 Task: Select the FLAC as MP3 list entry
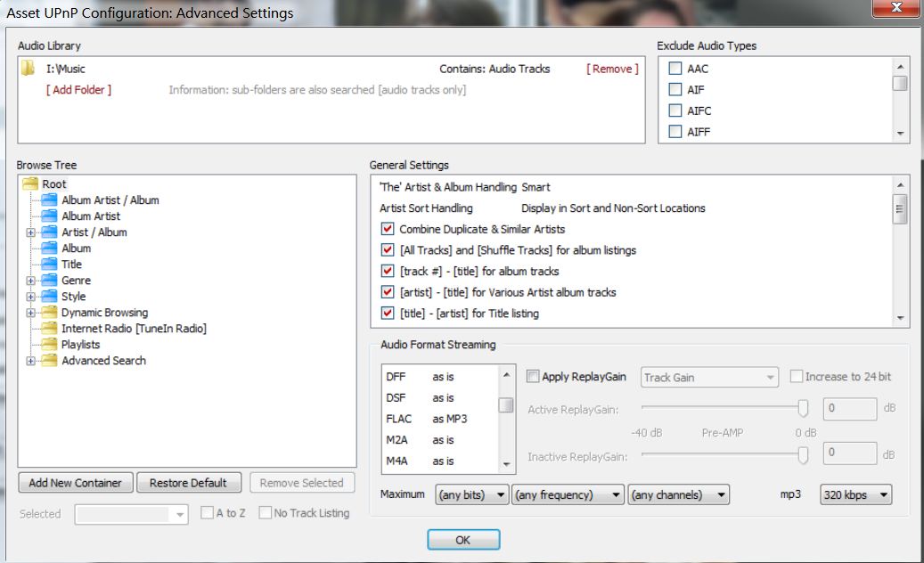[x=426, y=419]
